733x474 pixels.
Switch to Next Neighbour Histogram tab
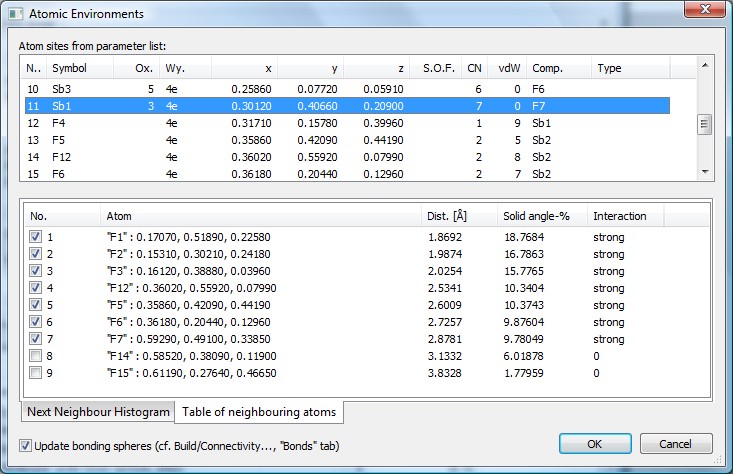pos(98,412)
